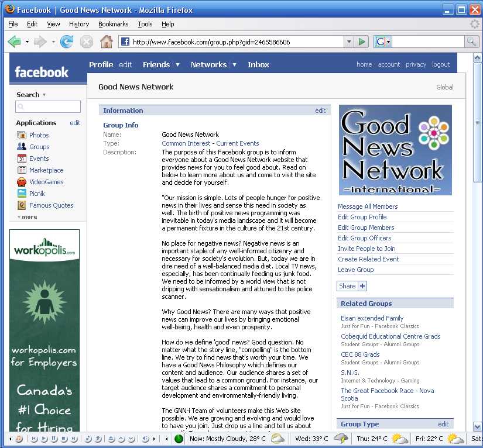Viewport: 483px width, 448px height.
Task: Click the next track button in status bar
Action: (x=74, y=439)
